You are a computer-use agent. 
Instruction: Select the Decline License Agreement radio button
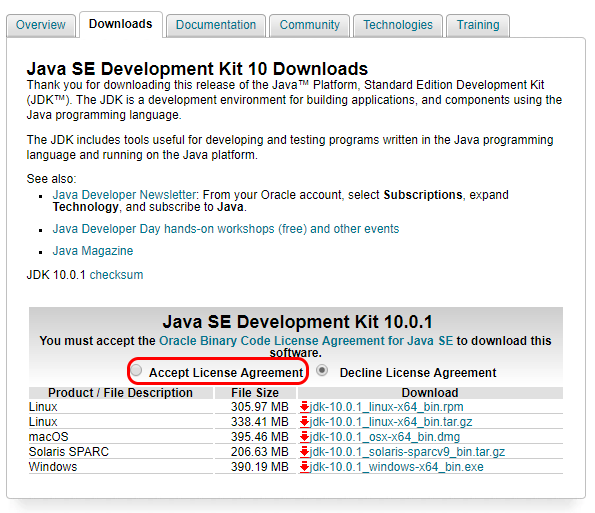[x=322, y=370]
